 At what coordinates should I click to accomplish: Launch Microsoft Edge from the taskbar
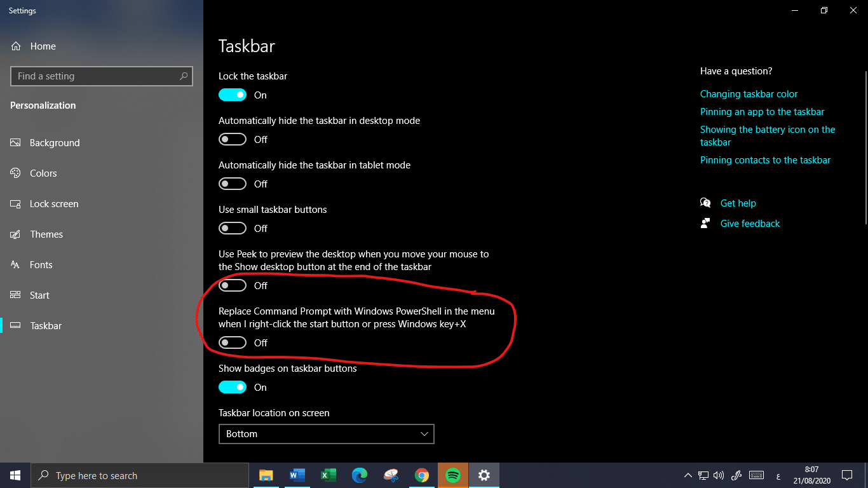coord(359,475)
